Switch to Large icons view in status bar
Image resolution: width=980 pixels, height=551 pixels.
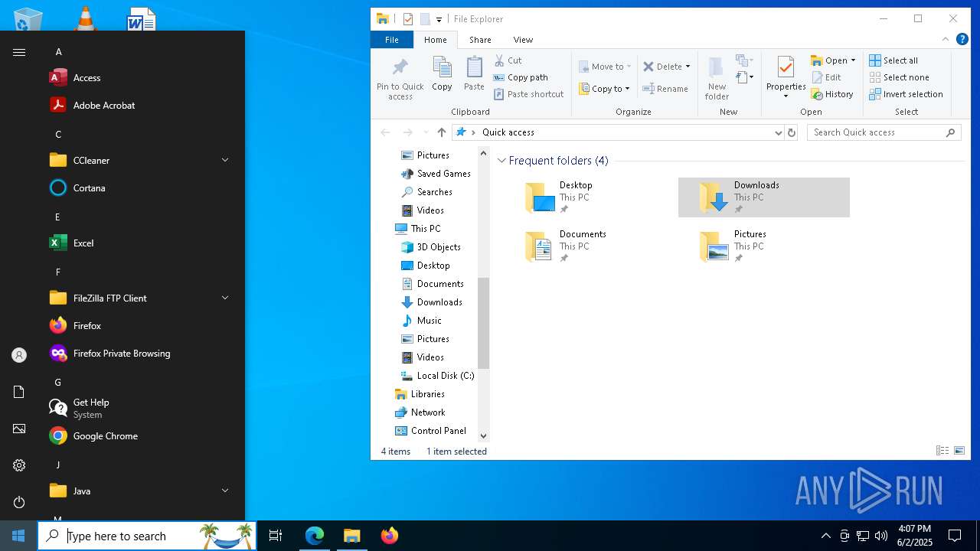tap(959, 451)
